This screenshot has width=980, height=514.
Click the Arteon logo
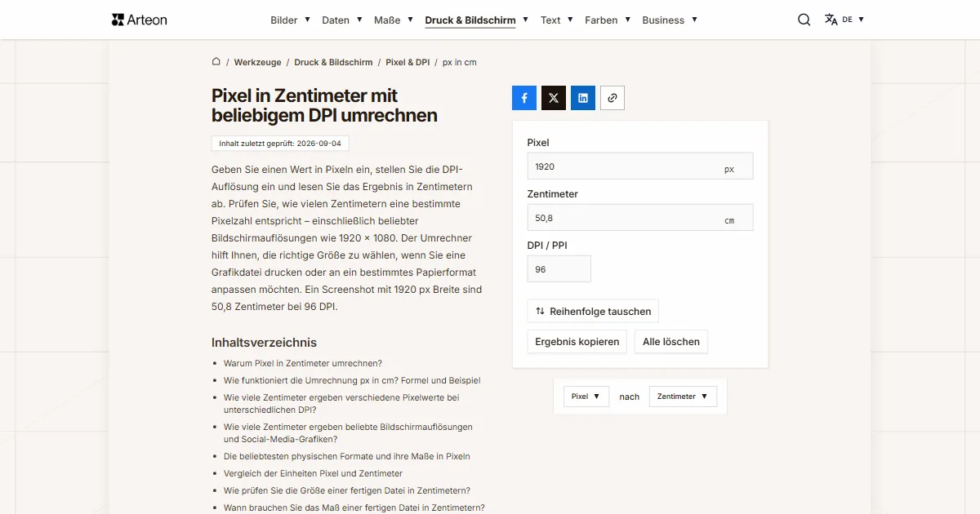point(139,20)
